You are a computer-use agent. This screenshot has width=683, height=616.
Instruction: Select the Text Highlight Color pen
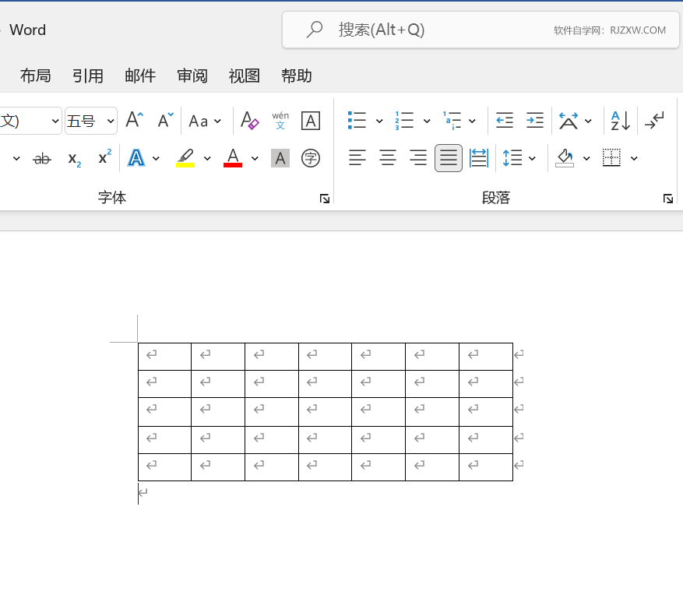pyautogui.click(x=185, y=158)
